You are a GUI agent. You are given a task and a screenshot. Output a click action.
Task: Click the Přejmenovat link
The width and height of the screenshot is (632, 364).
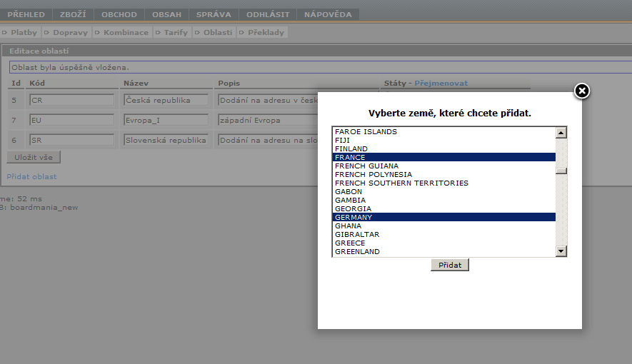pos(441,83)
